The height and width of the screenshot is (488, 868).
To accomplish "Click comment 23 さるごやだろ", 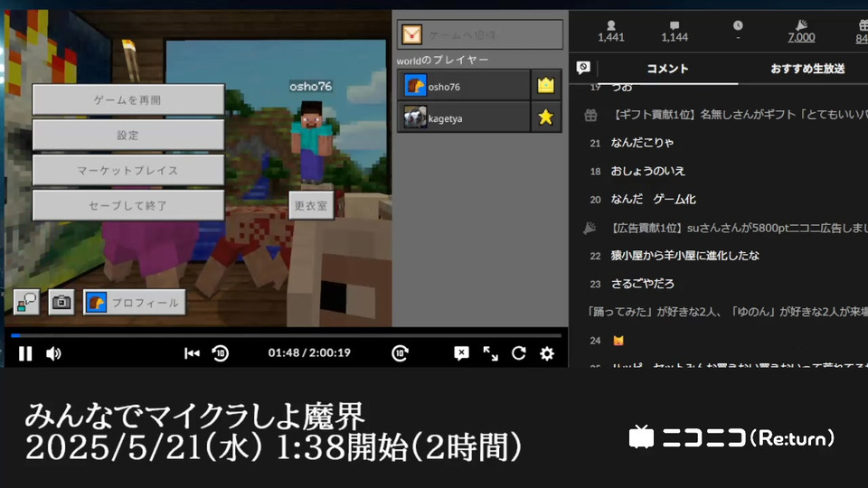I will [x=642, y=284].
